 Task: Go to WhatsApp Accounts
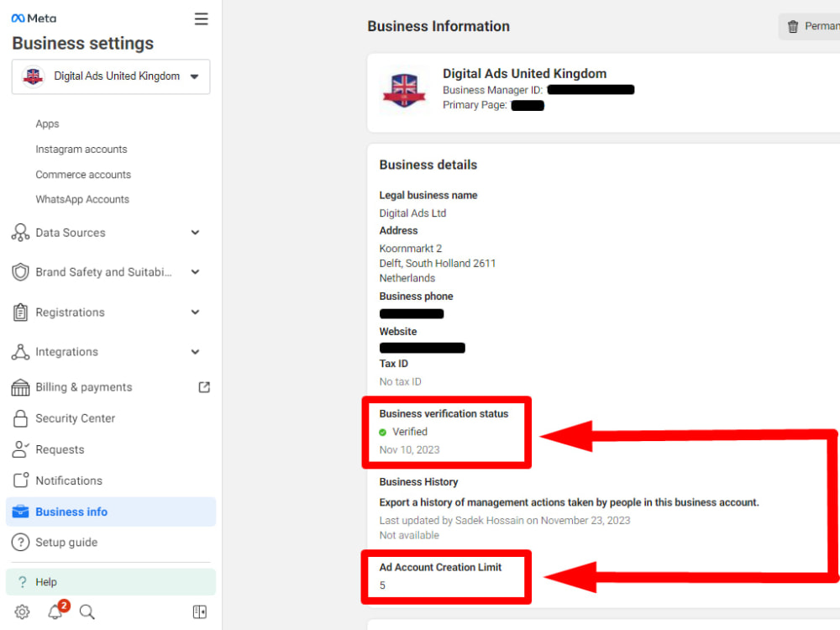[x=82, y=199]
